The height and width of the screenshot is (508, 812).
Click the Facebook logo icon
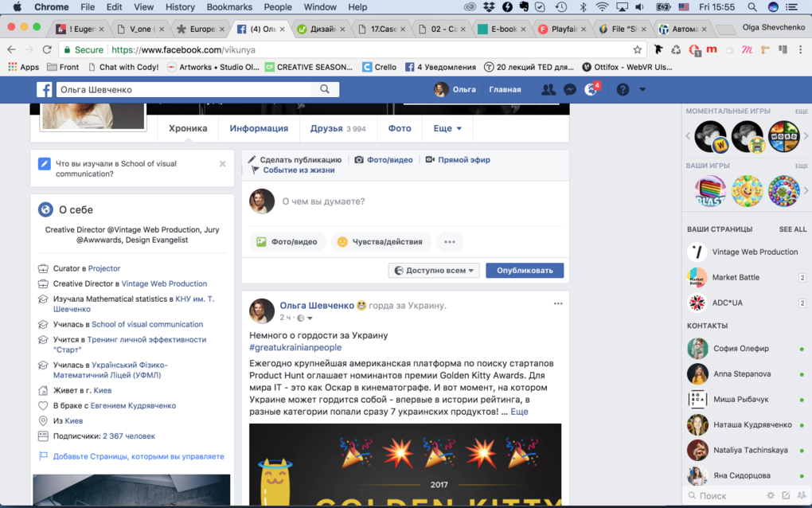(44, 90)
